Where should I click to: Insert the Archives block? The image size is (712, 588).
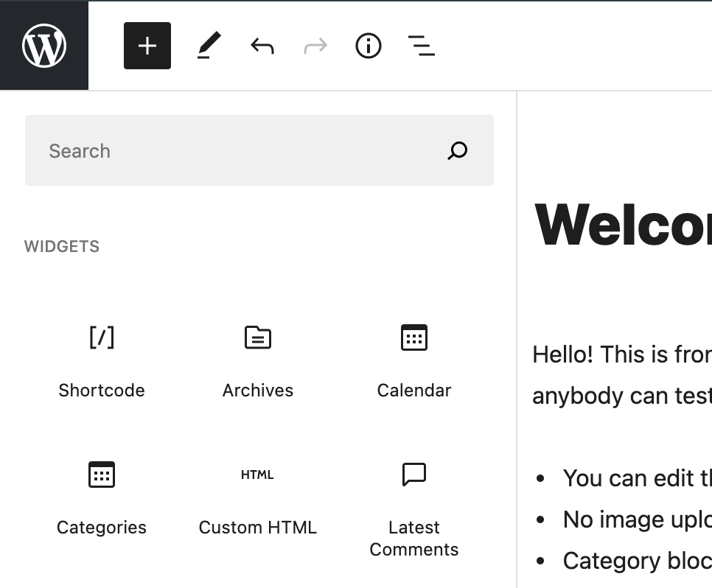click(x=258, y=362)
